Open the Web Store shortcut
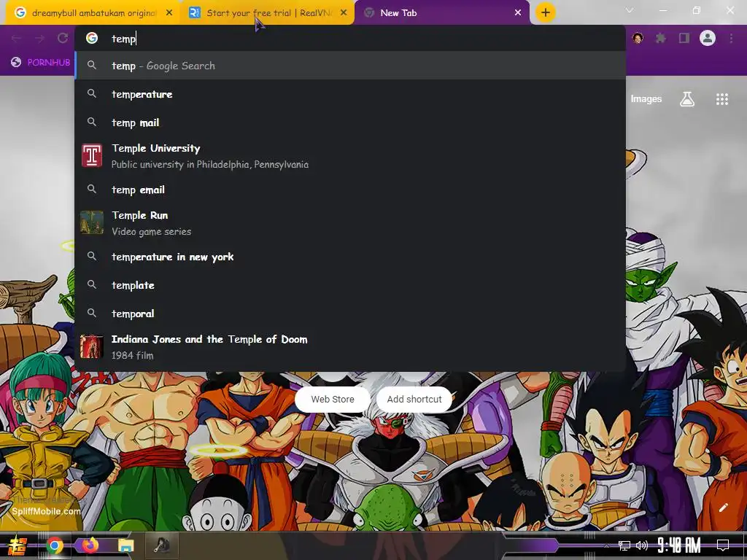 click(x=333, y=399)
